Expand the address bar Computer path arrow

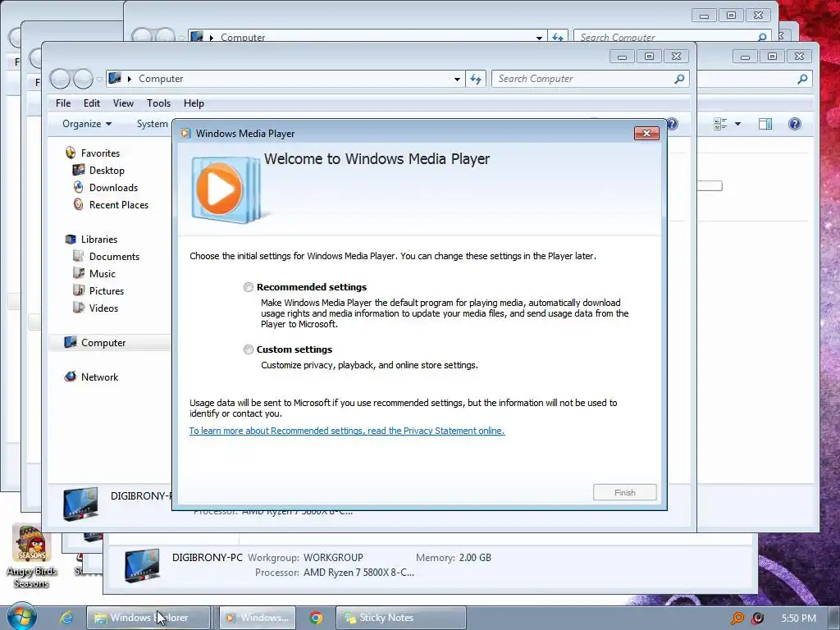click(x=129, y=80)
